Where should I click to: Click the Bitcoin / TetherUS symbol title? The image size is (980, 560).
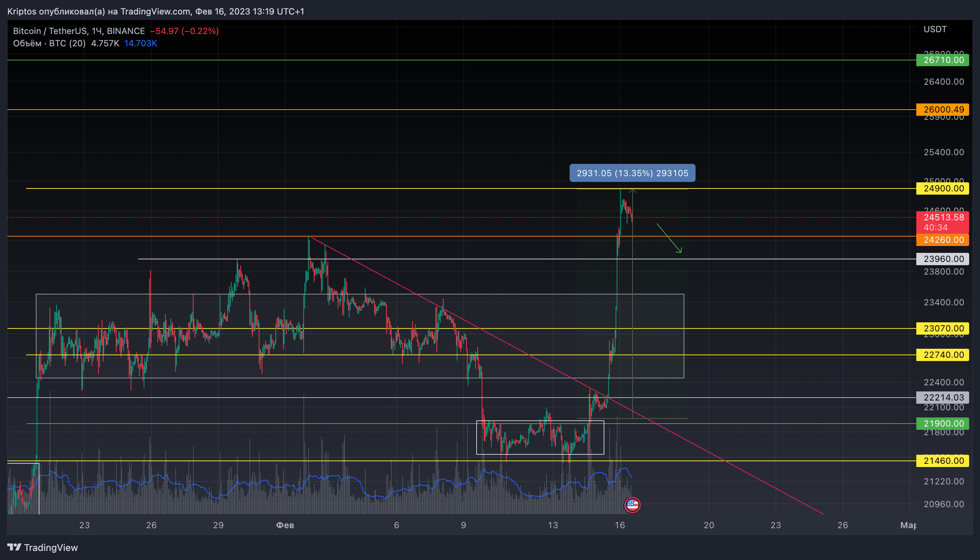pyautogui.click(x=79, y=31)
